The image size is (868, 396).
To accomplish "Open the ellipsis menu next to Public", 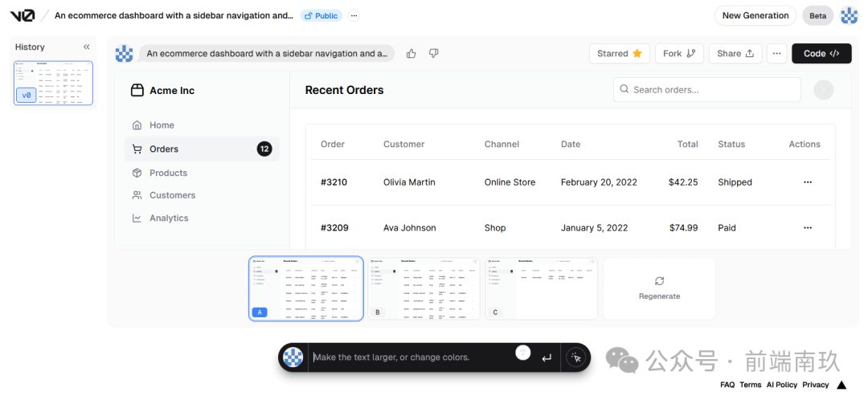I will pos(354,15).
